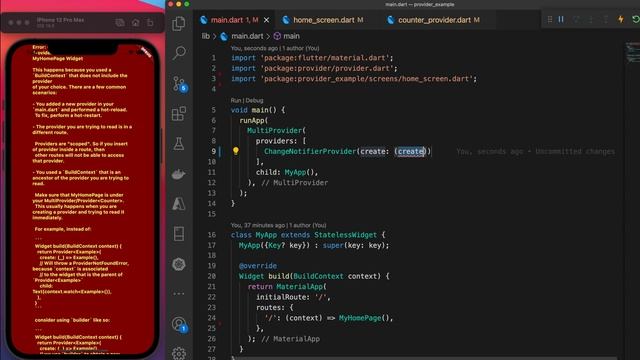The image size is (640, 360).
Task: Open the Extensions view
Action: tap(179, 114)
